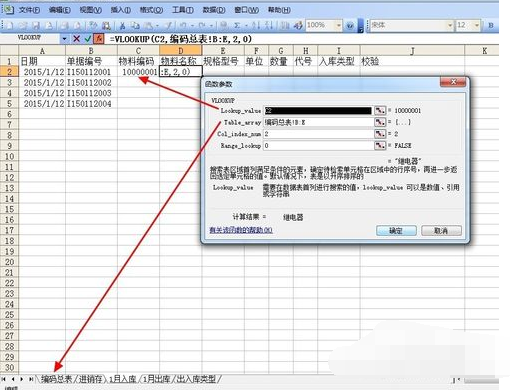Click the Undo arrow icon

(182, 25)
